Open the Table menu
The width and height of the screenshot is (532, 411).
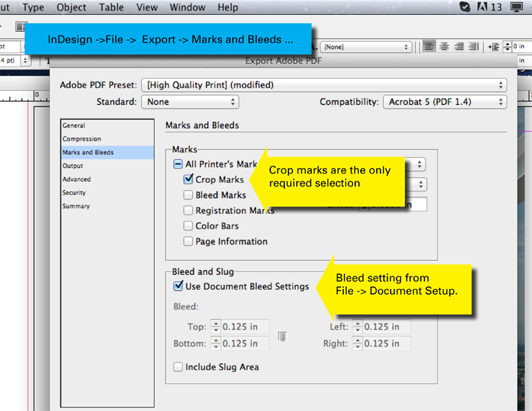[111, 7]
